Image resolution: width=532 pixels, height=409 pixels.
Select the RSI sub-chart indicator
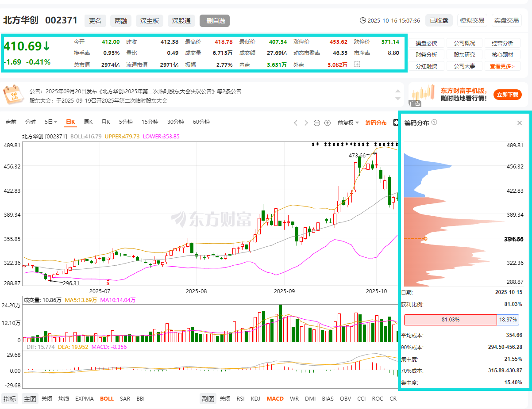click(241, 398)
